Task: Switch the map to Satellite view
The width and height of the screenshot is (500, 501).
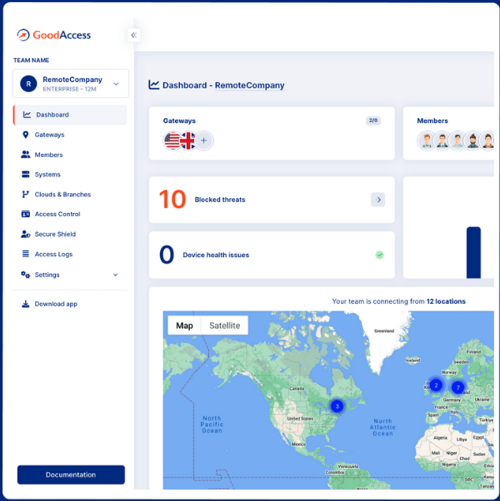Action: 225,325
